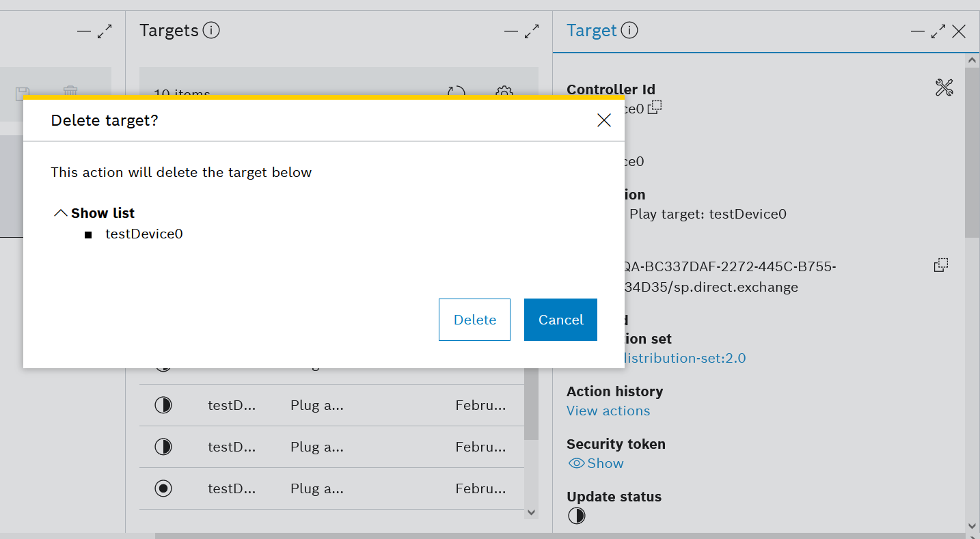Minimize the Targets panel
Screen dimensions: 980x539
point(511,31)
